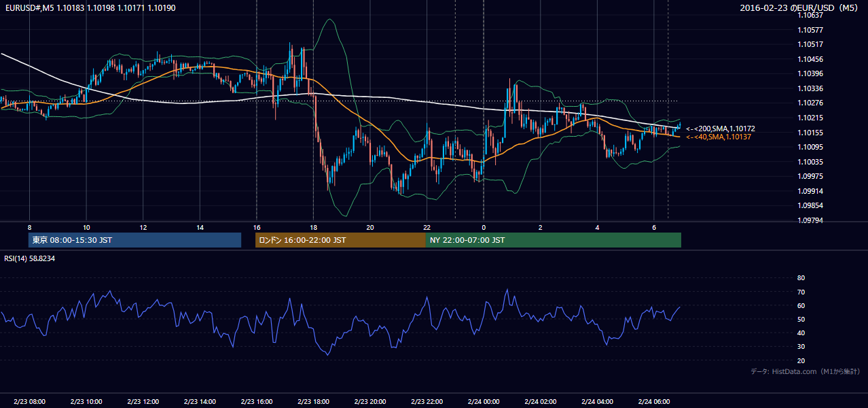Click price level 1.09914 on the axis
Viewport: 868px width, 408px height.
(810, 191)
